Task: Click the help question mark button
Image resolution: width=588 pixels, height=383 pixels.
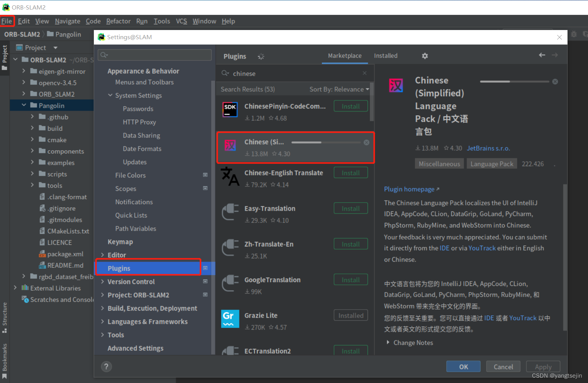Action: pos(106,367)
